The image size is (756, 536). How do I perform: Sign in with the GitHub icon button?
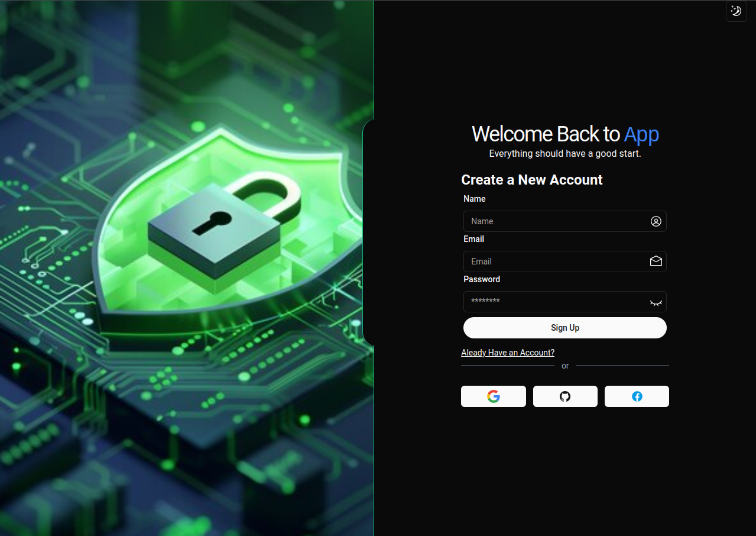565,396
